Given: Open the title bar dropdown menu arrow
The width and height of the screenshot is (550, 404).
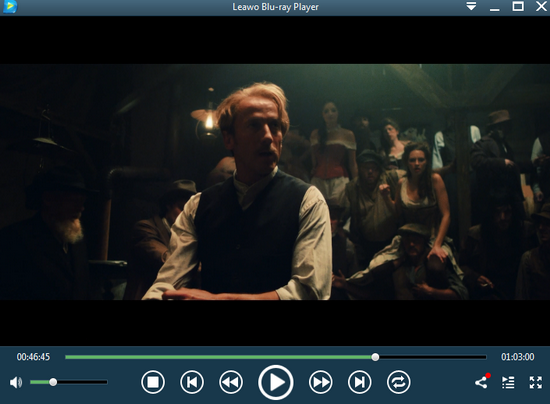Looking at the screenshot, I should [x=471, y=6].
